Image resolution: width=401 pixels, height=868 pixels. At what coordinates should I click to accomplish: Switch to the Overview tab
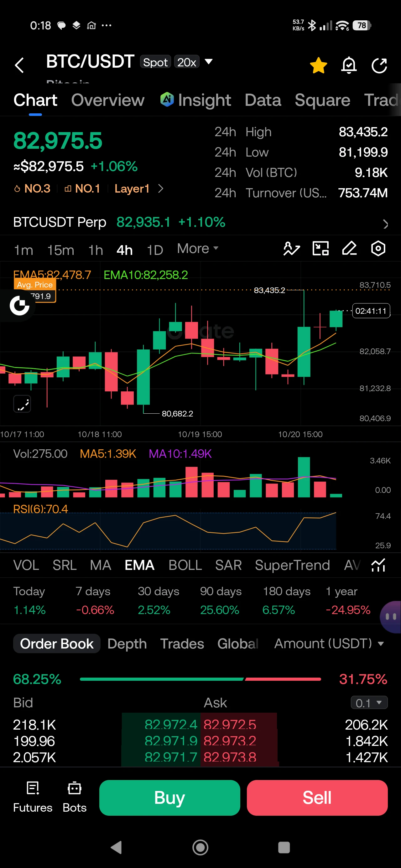108,100
